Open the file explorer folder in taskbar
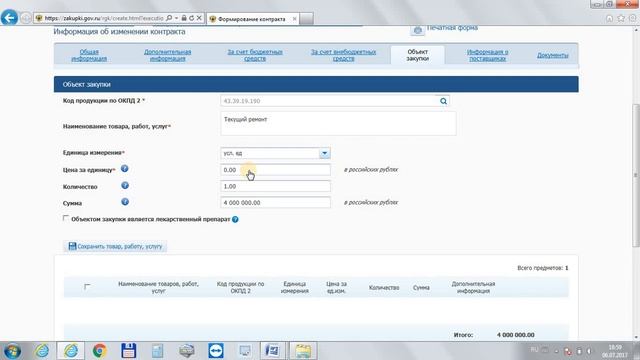This screenshot has width=640, height=360. click(x=303, y=351)
